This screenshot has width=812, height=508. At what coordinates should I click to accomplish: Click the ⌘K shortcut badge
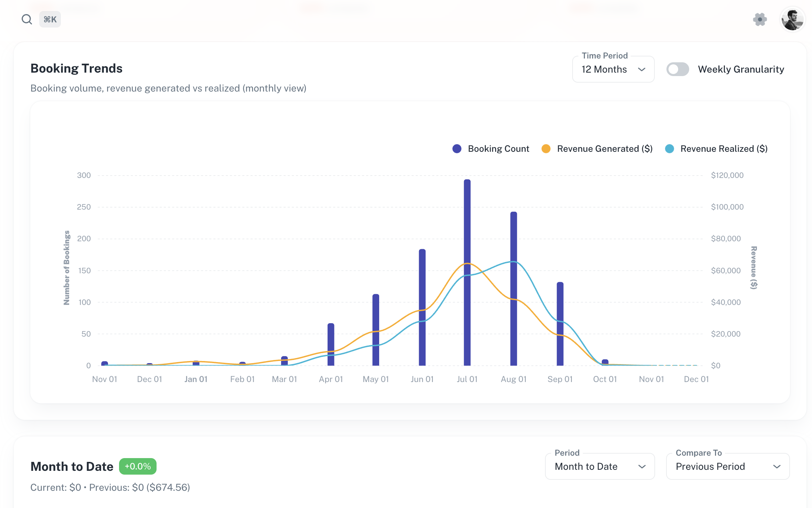(x=50, y=19)
